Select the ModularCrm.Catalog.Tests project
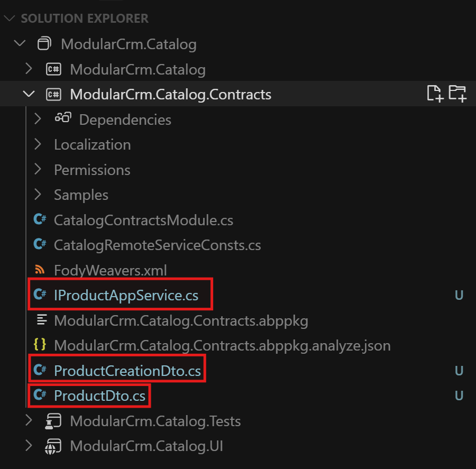476x469 pixels. click(x=155, y=421)
